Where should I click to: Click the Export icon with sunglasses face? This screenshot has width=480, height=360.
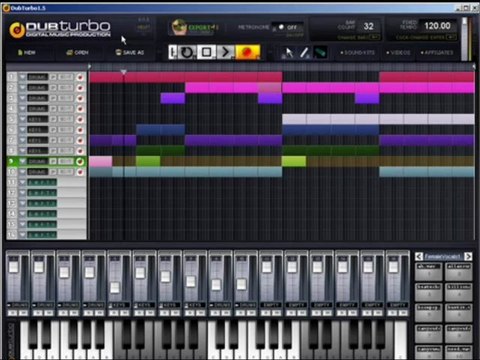(x=179, y=27)
